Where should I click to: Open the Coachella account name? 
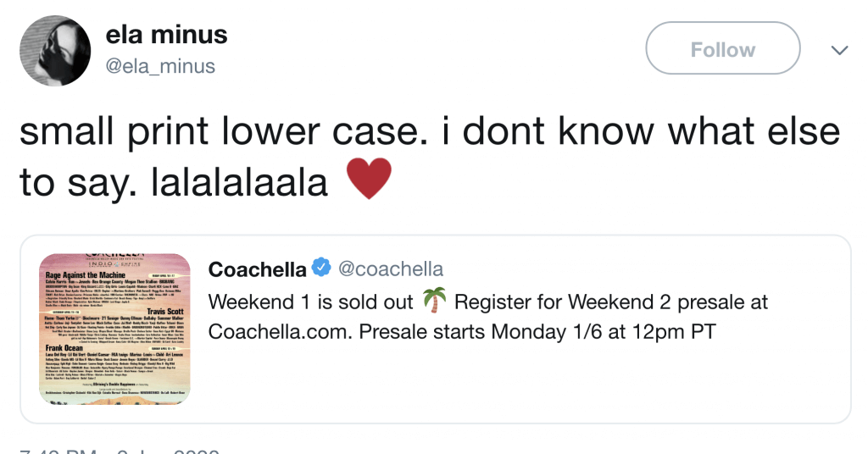tap(257, 269)
